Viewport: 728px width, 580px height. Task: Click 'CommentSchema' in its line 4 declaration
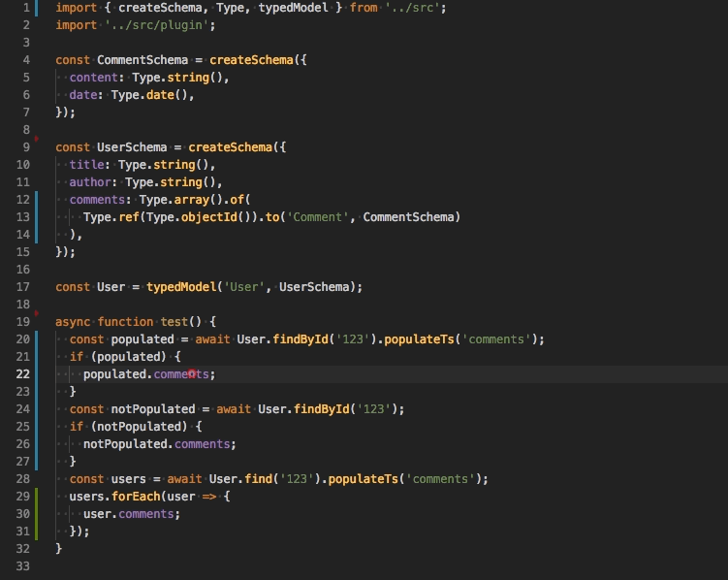pyautogui.click(x=142, y=60)
